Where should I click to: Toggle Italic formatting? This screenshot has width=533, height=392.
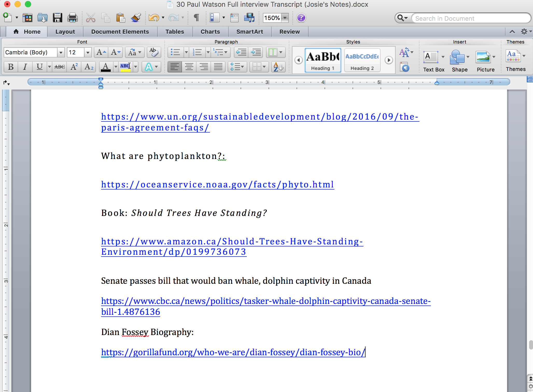coord(25,67)
